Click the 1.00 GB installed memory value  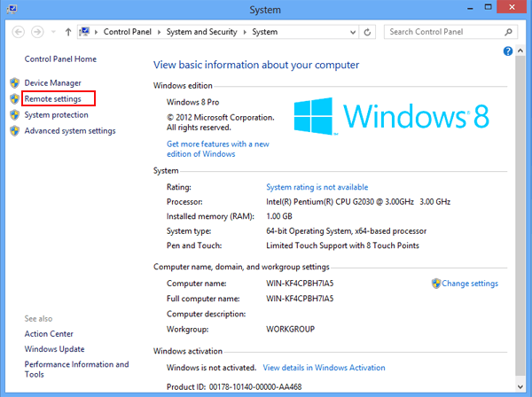(x=279, y=216)
